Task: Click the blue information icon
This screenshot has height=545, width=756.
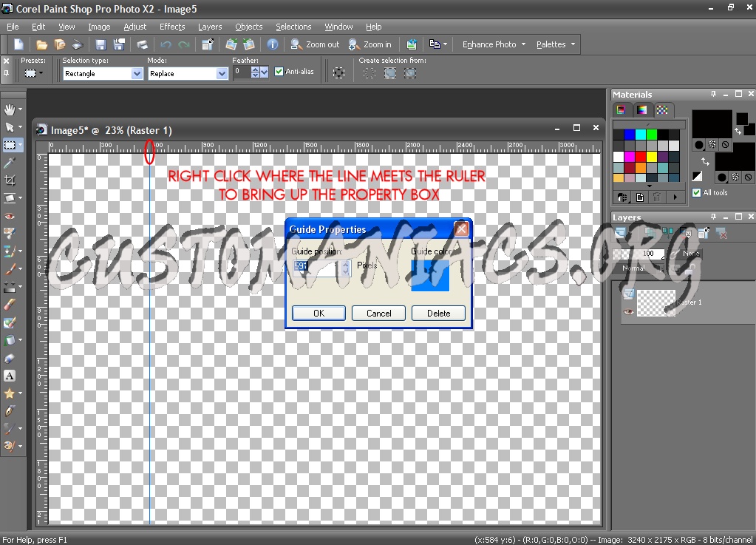Action: (273, 44)
